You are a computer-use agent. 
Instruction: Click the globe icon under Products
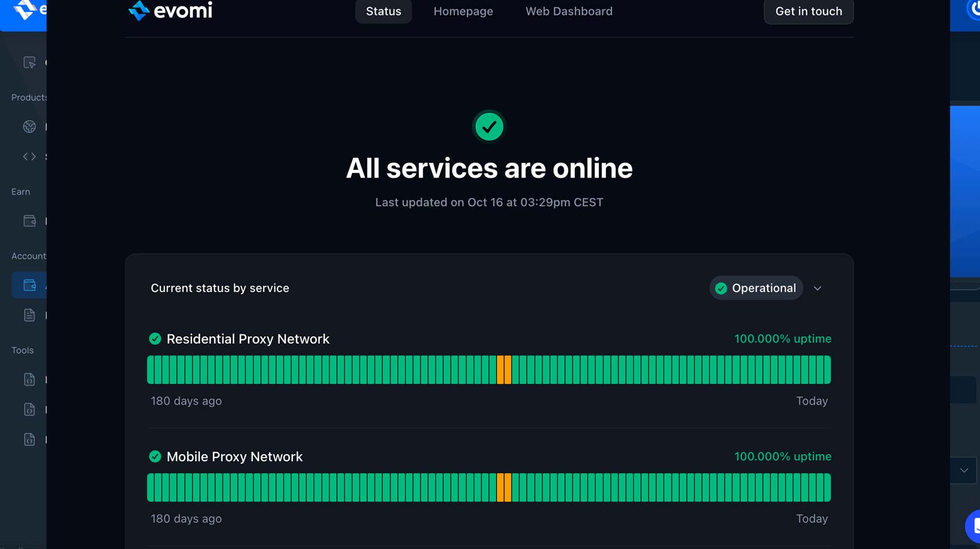coord(29,126)
